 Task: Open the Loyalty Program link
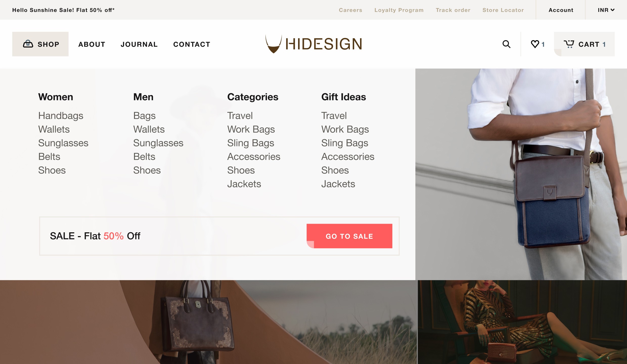[399, 10]
